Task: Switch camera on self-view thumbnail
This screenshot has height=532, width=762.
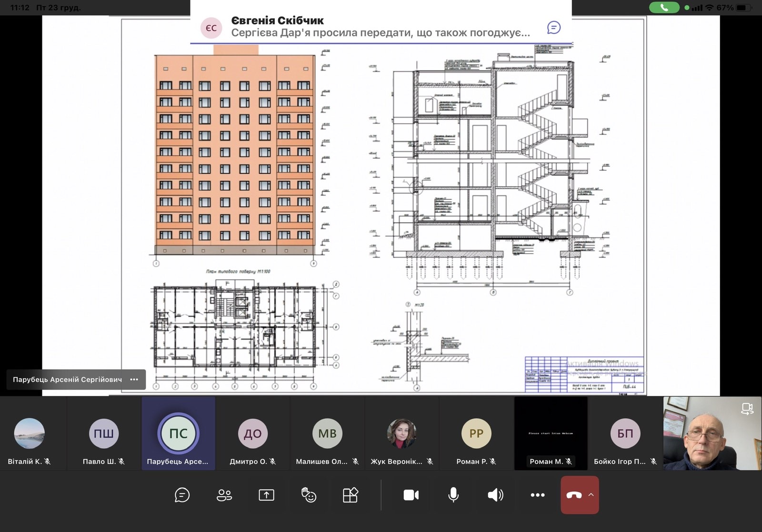Action: point(747,408)
